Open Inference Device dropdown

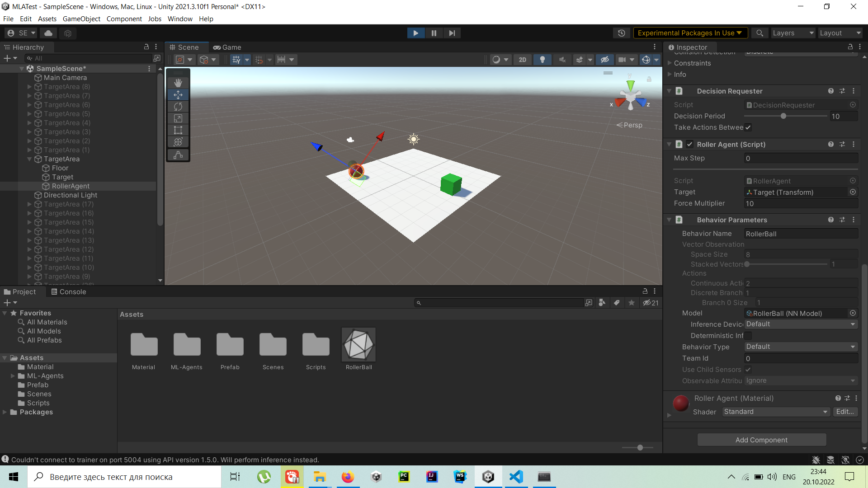[x=801, y=324]
